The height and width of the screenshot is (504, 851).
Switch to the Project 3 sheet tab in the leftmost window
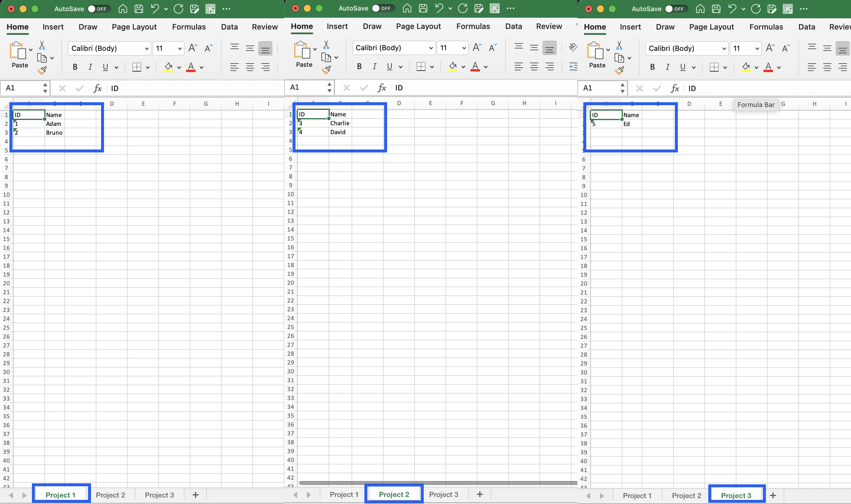(159, 495)
